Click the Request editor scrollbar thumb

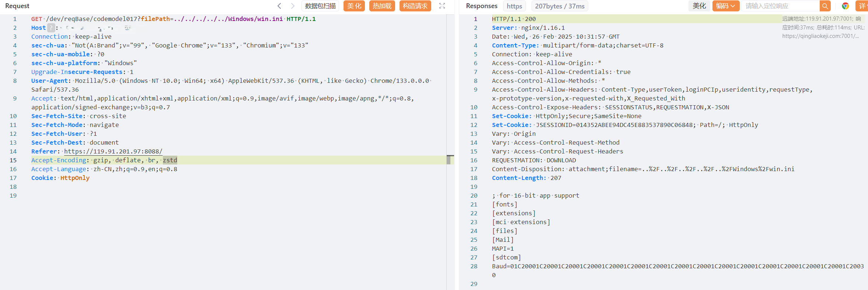click(449, 160)
